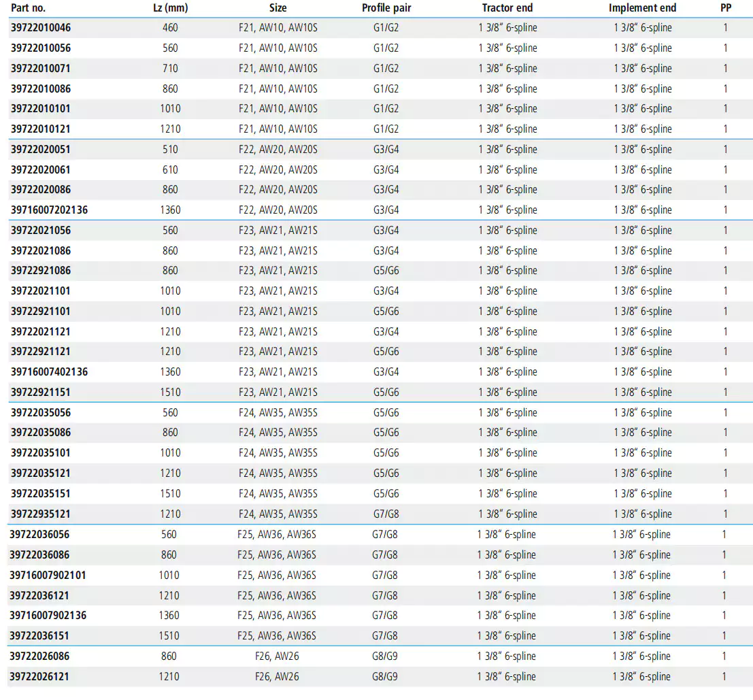
Task: Select Size cell for part 39722026086
Action: coord(277,656)
